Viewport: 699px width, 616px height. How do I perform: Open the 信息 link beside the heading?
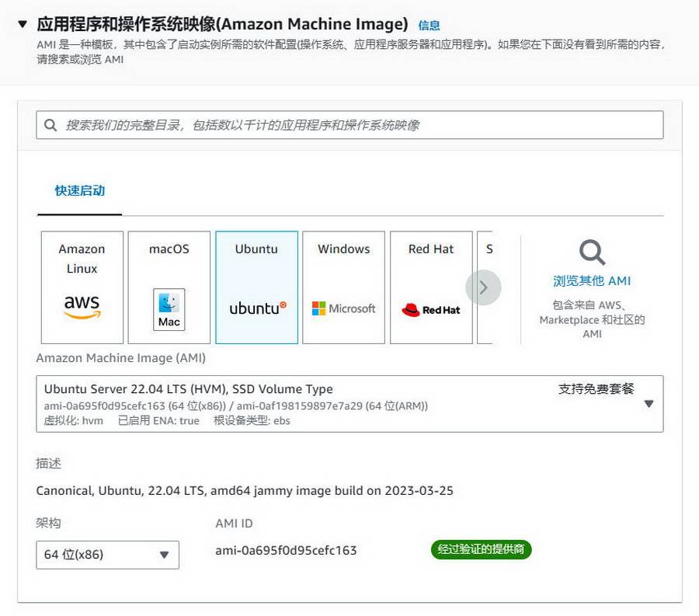[429, 26]
